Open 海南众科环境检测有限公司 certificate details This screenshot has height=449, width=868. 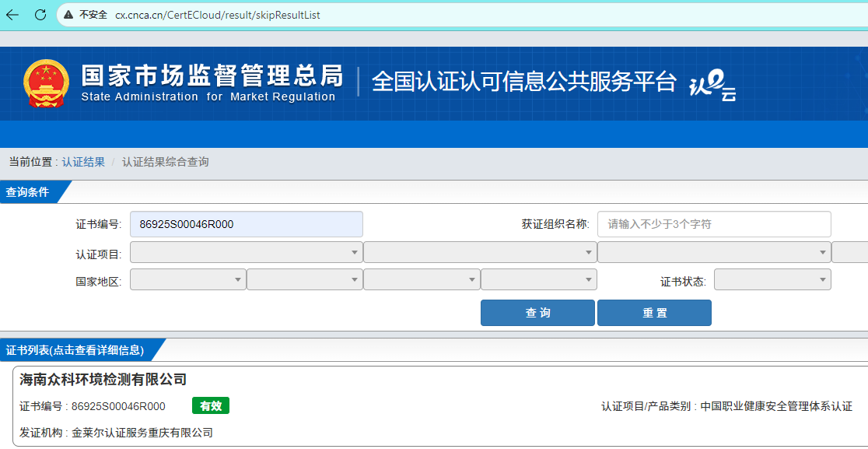click(103, 380)
